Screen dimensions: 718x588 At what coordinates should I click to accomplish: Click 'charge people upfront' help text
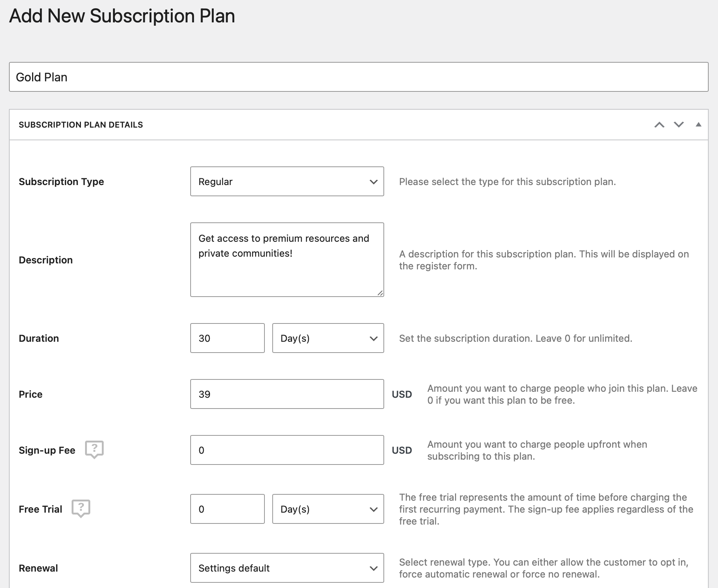coord(537,450)
